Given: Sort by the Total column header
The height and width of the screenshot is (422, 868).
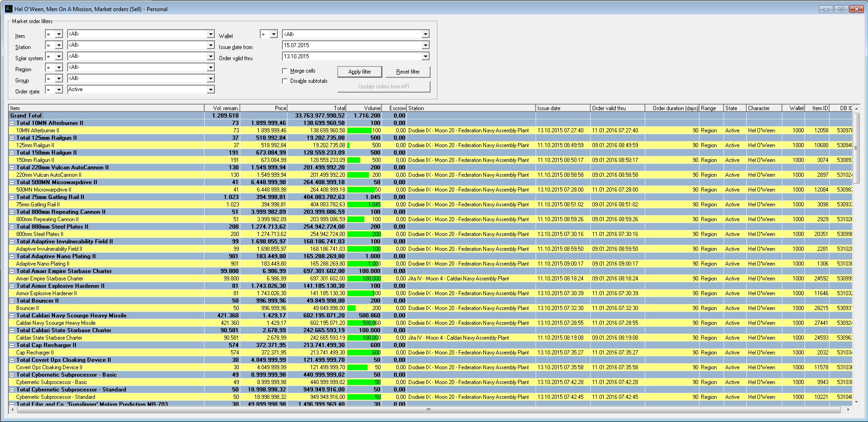Looking at the screenshot, I should pyautogui.click(x=317, y=108).
